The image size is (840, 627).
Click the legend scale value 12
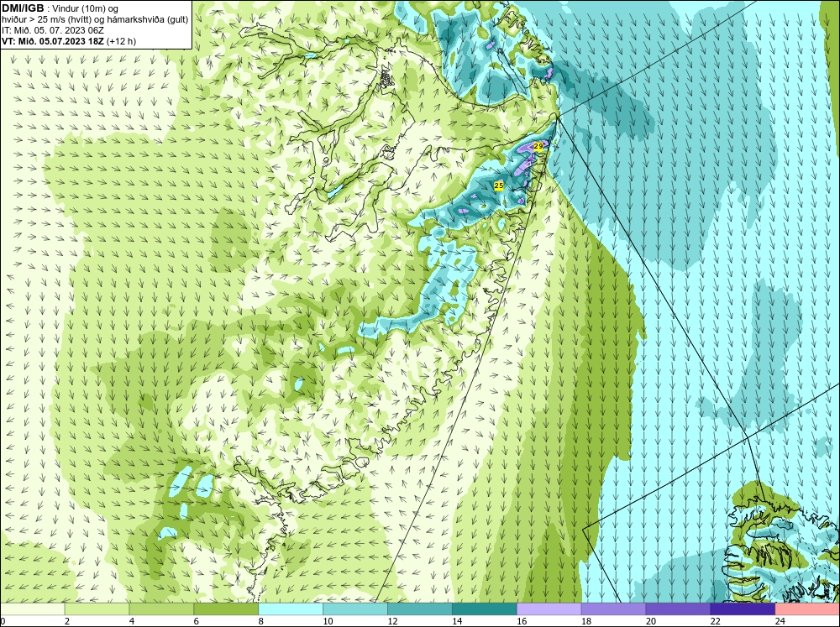pos(392,621)
